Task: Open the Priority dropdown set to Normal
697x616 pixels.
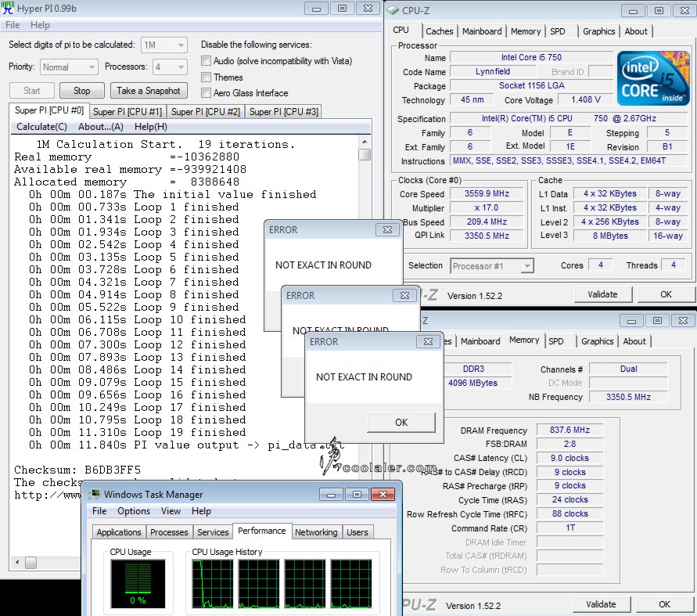Action: click(69, 67)
